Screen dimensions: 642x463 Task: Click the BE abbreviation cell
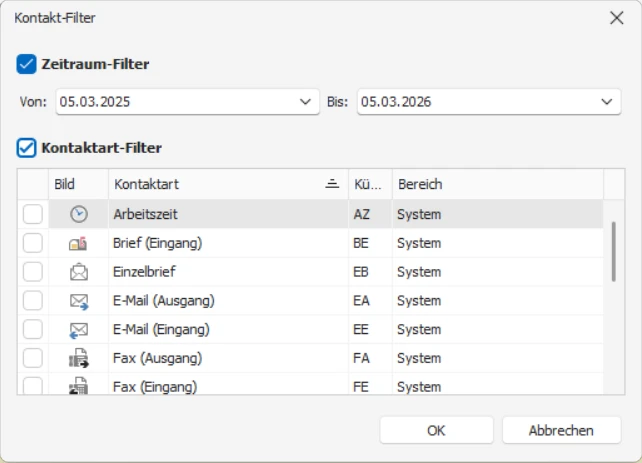(371, 243)
